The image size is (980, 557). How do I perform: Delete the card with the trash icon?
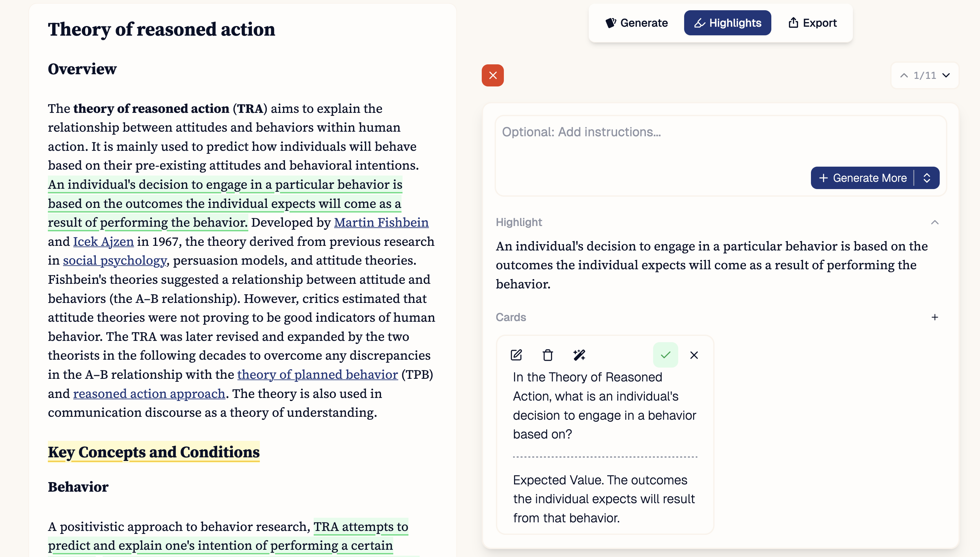pyautogui.click(x=548, y=355)
